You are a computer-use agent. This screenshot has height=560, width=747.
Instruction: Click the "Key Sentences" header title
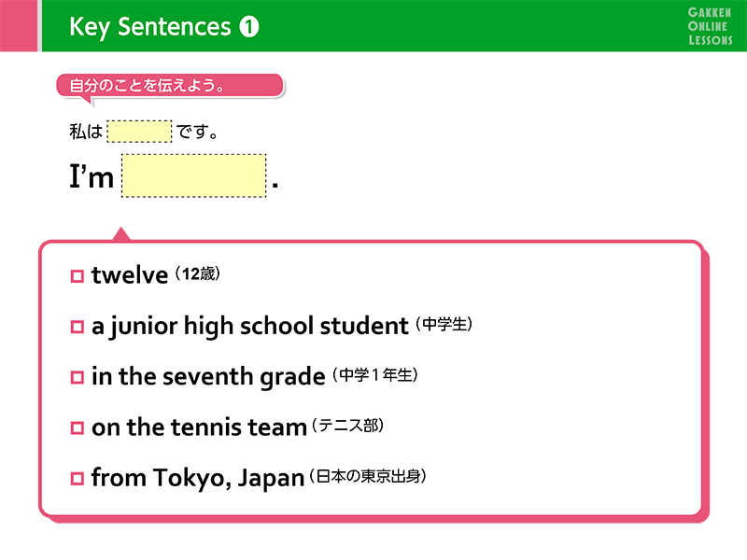149,27
